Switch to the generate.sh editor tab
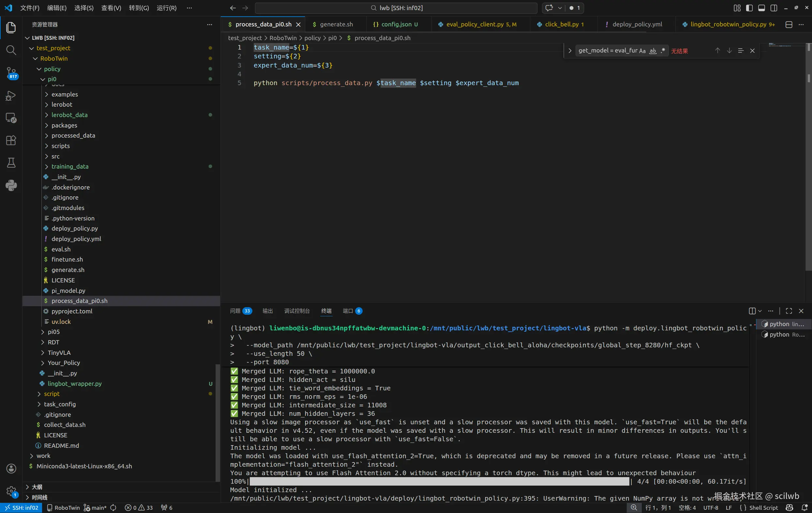Screen dimensions: 812x513 tap(336, 24)
